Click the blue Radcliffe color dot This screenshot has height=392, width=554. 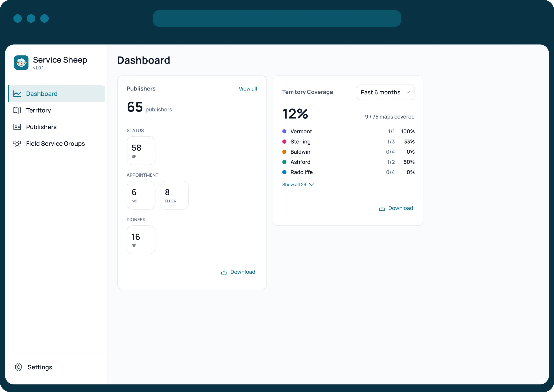point(284,172)
